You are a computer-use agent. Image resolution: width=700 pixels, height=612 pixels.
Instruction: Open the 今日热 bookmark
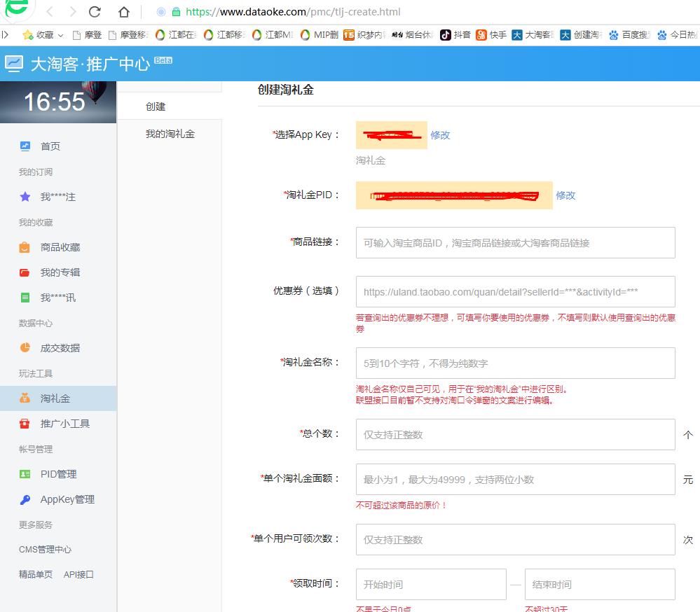click(678, 35)
